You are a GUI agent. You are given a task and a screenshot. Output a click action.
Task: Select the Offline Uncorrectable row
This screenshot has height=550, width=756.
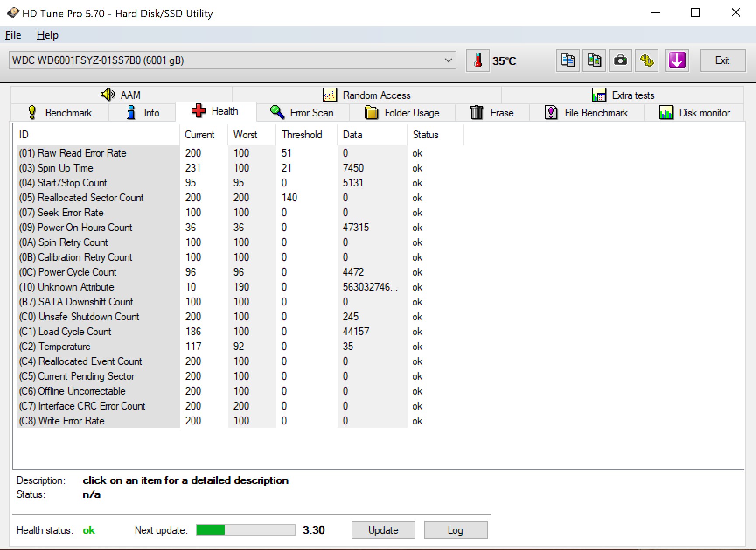(x=240, y=391)
